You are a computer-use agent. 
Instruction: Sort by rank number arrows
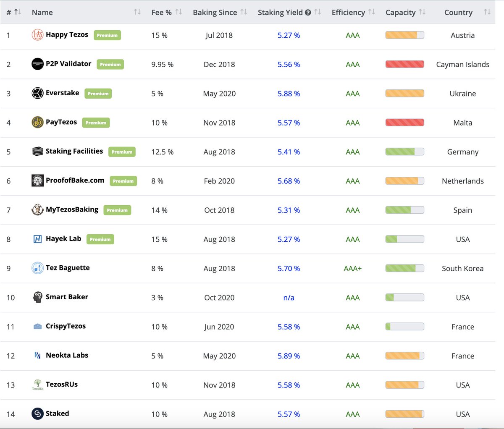[17, 12]
